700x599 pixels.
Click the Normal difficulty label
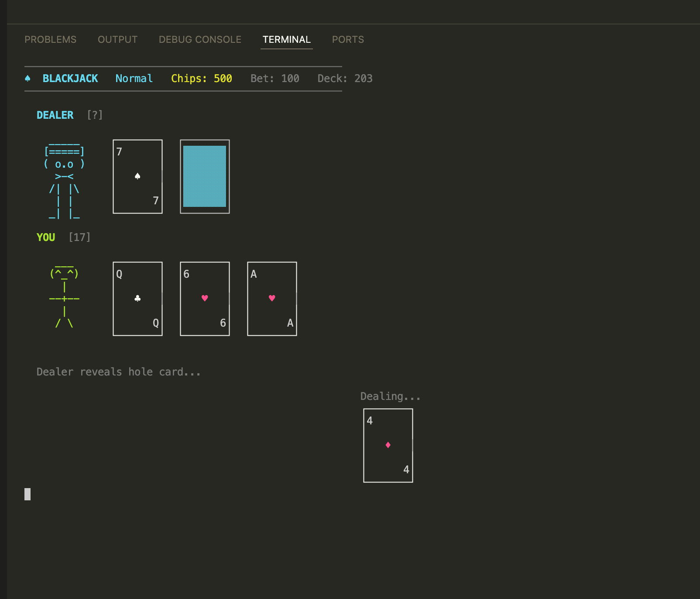click(134, 79)
